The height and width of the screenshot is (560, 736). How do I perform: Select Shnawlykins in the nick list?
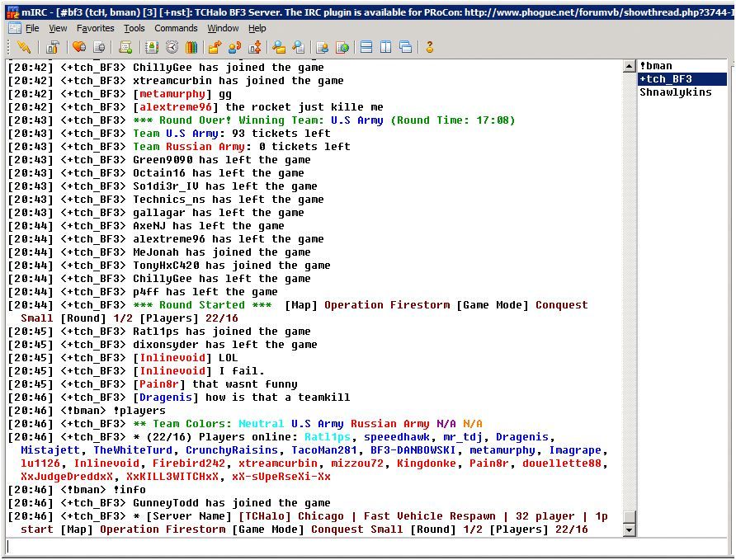click(675, 92)
